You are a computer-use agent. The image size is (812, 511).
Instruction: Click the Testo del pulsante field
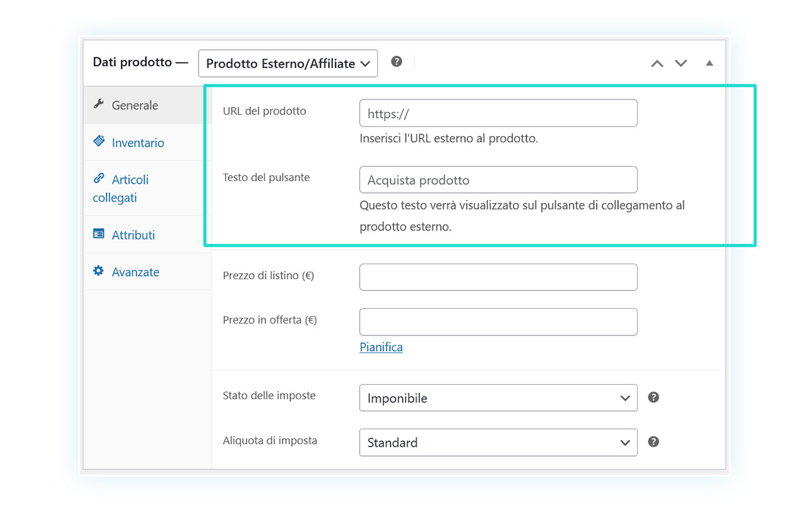(498, 180)
